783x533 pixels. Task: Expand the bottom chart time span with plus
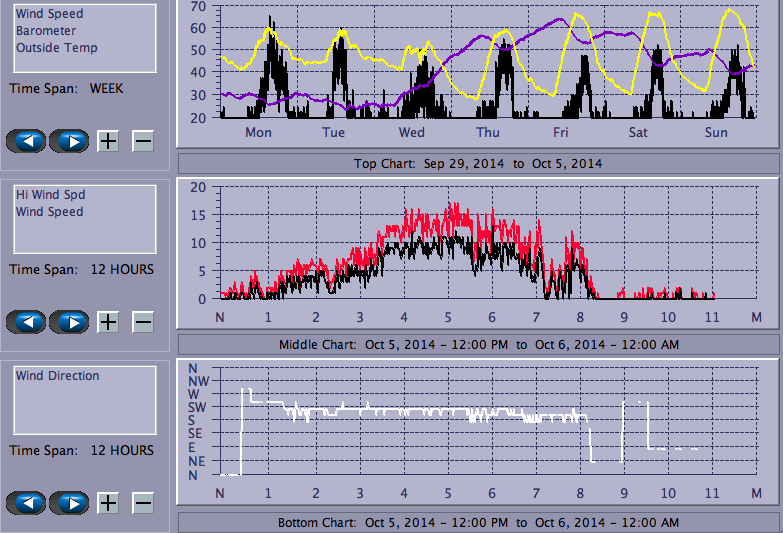point(108,502)
